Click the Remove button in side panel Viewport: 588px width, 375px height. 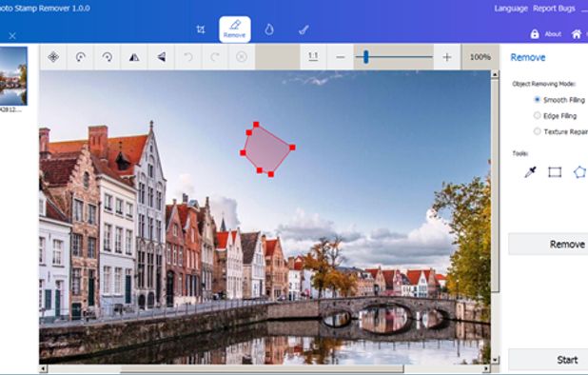pyautogui.click(x=548, y=244)
